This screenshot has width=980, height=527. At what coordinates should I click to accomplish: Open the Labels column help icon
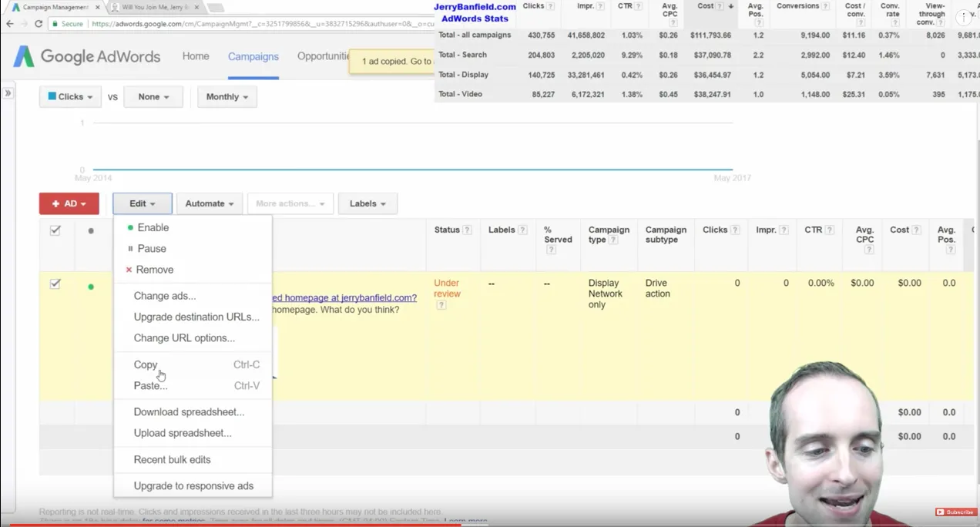tap(523, 230)
